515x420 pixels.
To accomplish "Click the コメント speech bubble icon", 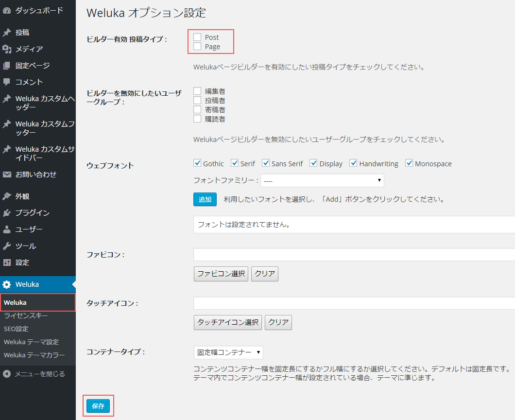I will (x=7, y=82).
